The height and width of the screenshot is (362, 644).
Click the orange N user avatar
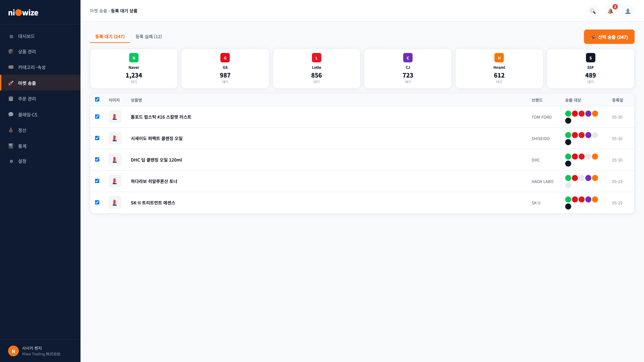pyautogui.click(x=13, y=351)
